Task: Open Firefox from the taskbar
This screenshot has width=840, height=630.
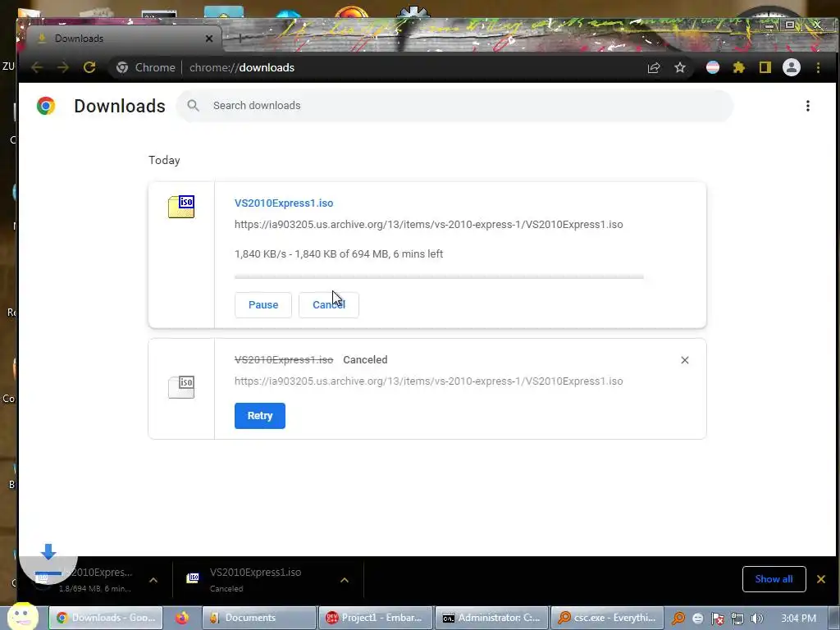Action: 182,618
